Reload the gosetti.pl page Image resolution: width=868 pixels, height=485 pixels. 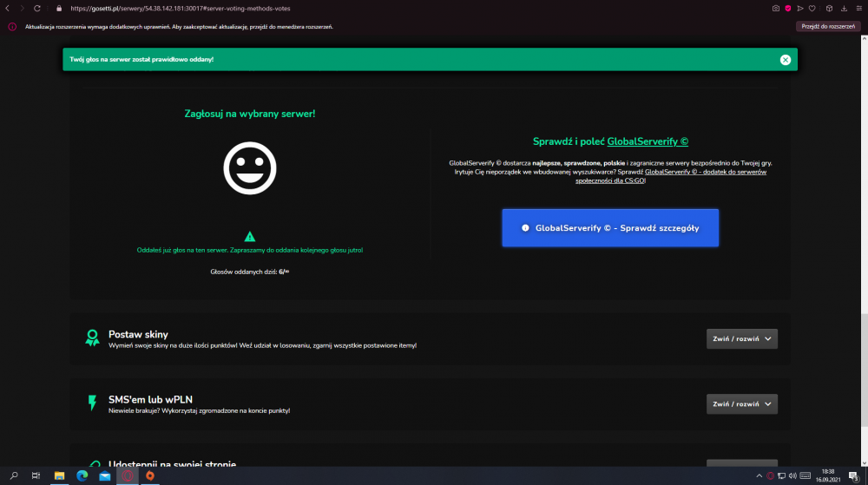click(x=37, y=9)
